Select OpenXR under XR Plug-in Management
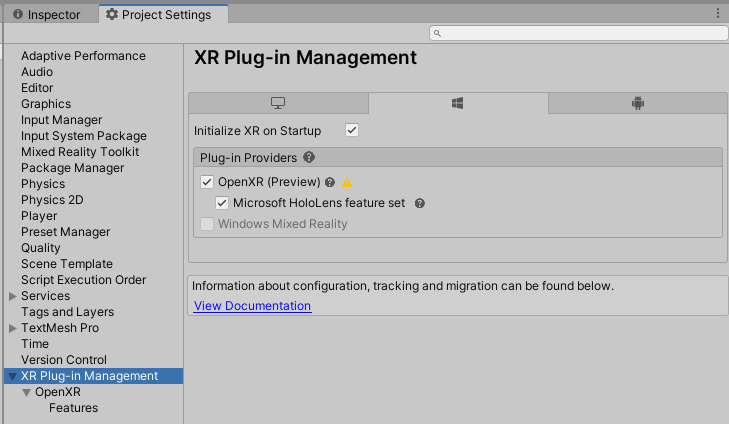Viewport: 729px width, 424px height. click(x=58, y=392)
